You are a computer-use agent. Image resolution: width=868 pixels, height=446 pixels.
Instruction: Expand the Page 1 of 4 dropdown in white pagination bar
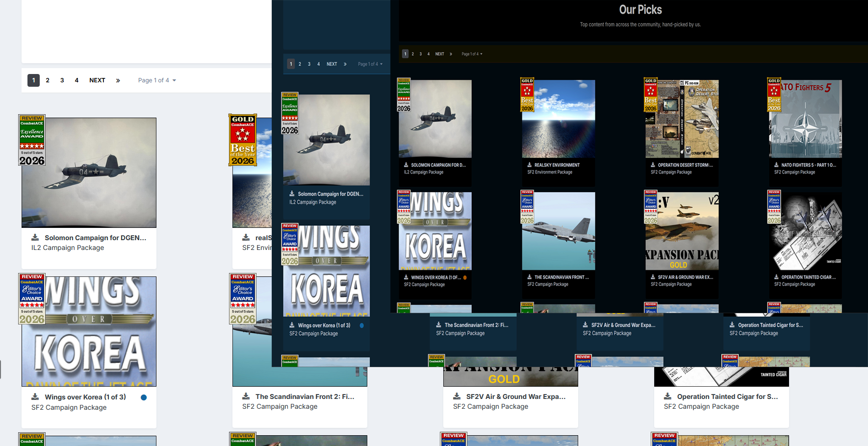(x=157, y=80)
